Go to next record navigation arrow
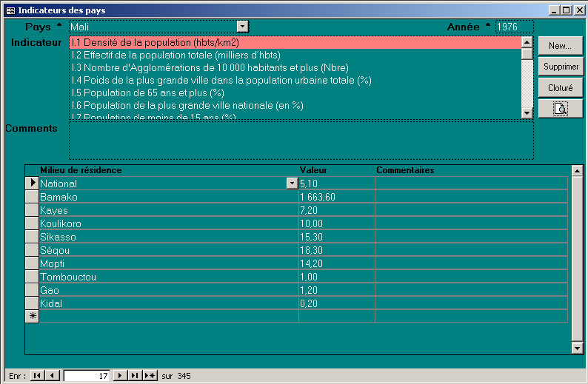This screenshot has height=384, width=588. pos(121,376)
